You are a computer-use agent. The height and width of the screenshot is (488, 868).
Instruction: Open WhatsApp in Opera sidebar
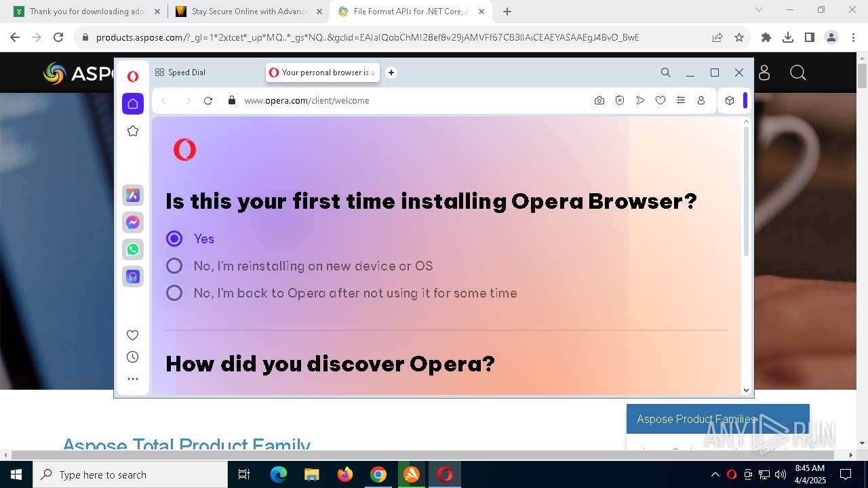tap(133, 249)
